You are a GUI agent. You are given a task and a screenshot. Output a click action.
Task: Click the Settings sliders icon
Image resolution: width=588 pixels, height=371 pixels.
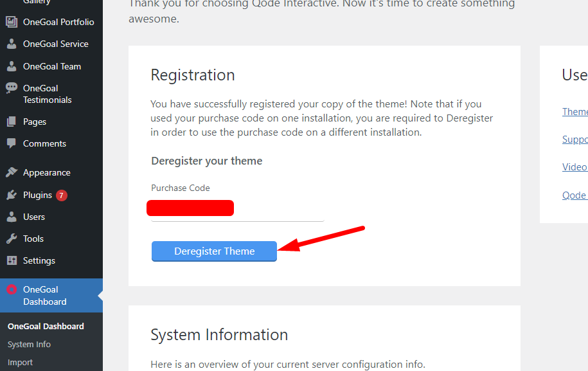tap(12, 260)
